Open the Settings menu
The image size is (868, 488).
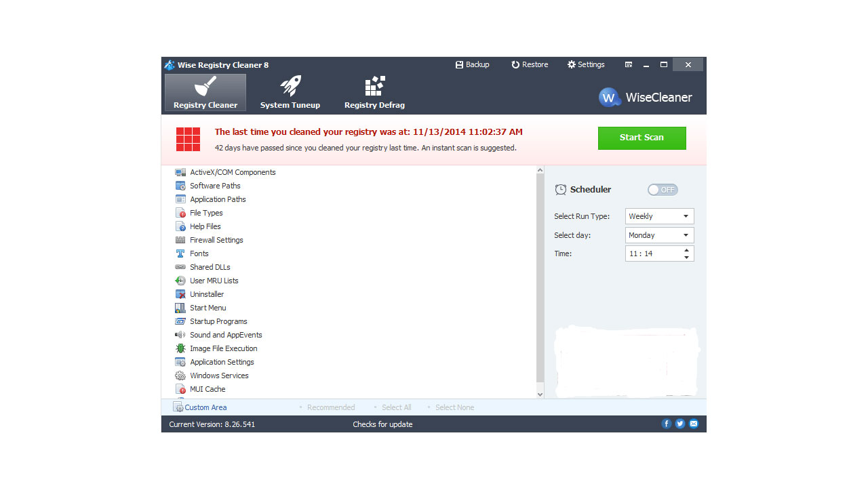pos(586,64)
